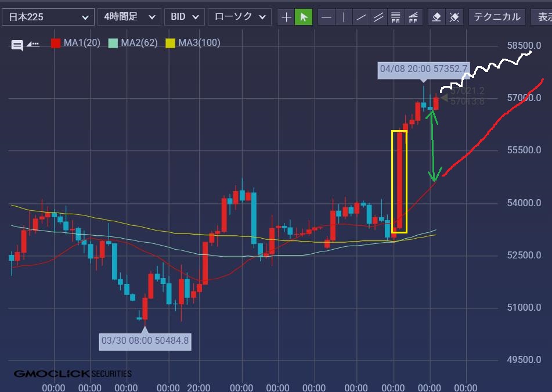
Task: Open the 4時間足 timeframe dropdown
Action: tap(129, 17)
